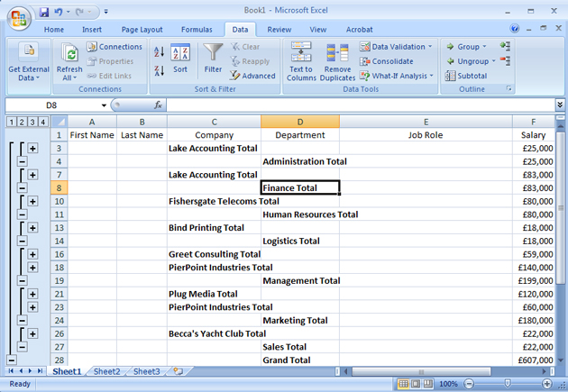This screenshot has width=568, height=392.
Task: Click the Sort A to Z icon
Action: coord(160,52)
